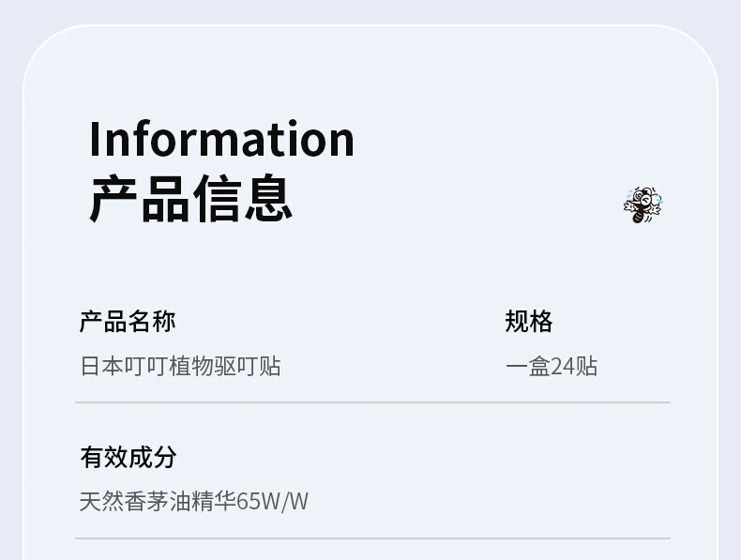This screenshot has width=741, height=560.
Task: Click the word 驱叮贴 in product name
Action: 248,366
